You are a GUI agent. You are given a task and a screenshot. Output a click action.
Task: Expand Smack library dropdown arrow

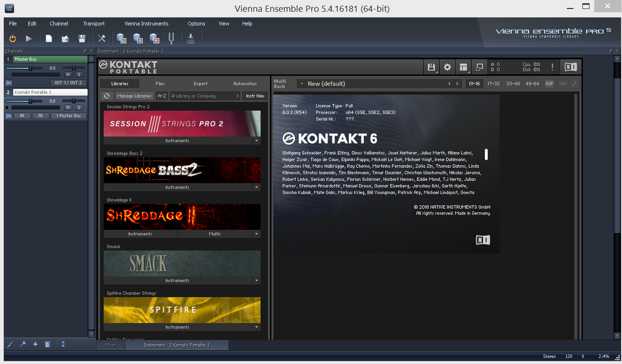pyautogui.click(x=256, y=280)
